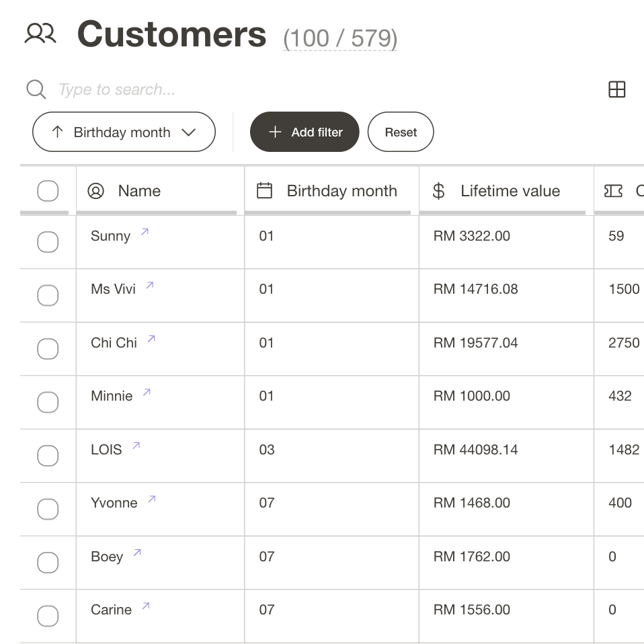Click the value 432 in Minnie's row
Image resolution: width=644 pixels, height=644 pixels.
[620, 396]
